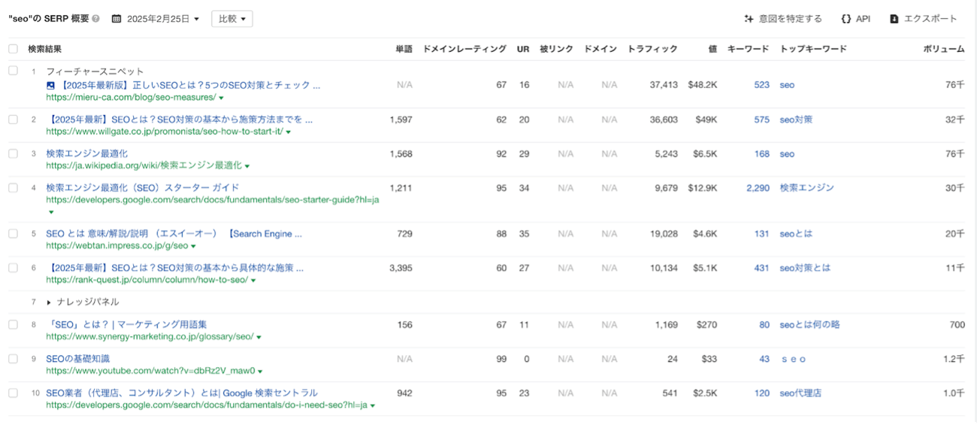Open the SEO とは 意味/解説/説明 link
This screenshot has width=980, height=425.
coord(174,234)
